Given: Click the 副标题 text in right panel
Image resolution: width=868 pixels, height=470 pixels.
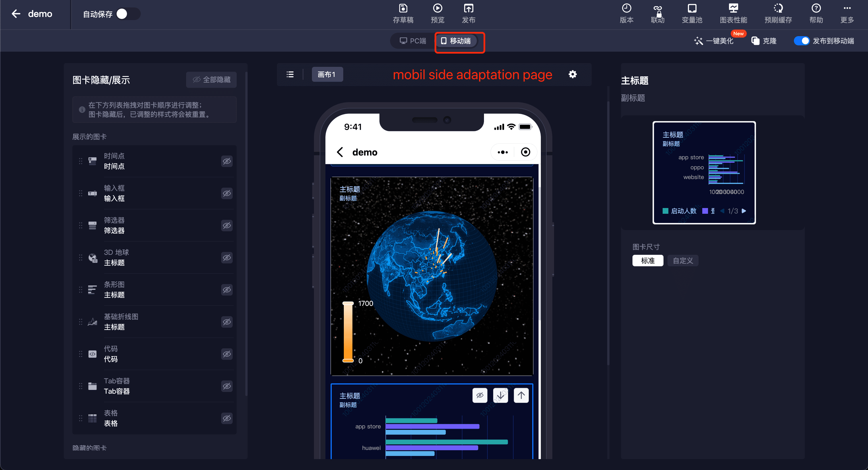Looking at the screenshot, I should (x=633, y=98).
